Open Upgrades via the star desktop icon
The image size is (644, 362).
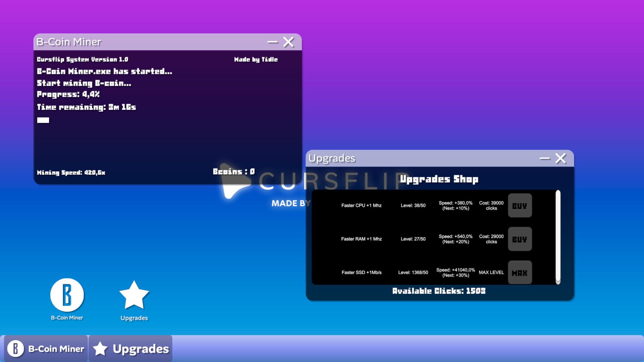pos(134,296)
